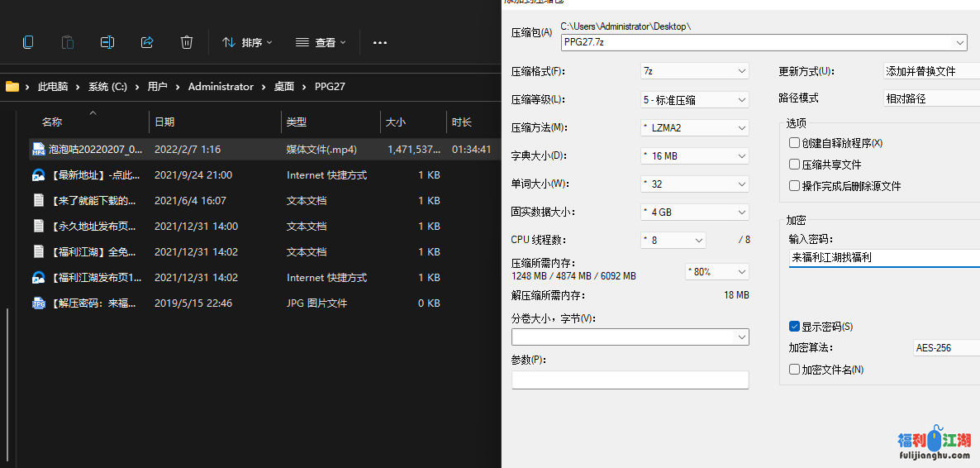Open the three-dot more options menu
The image size is (980, 468).
pos(380,43)
